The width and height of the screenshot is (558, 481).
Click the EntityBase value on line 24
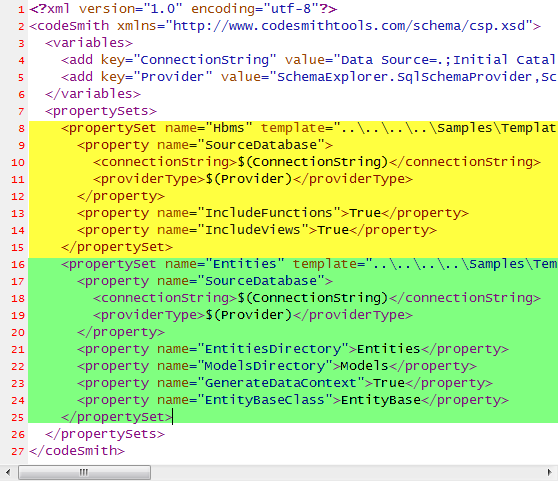pos(381,401)
